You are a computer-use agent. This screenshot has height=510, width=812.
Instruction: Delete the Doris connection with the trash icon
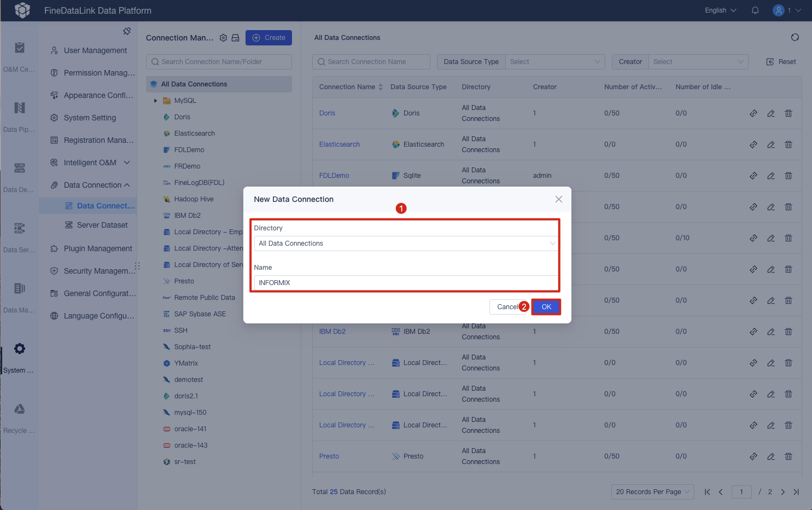788,113
